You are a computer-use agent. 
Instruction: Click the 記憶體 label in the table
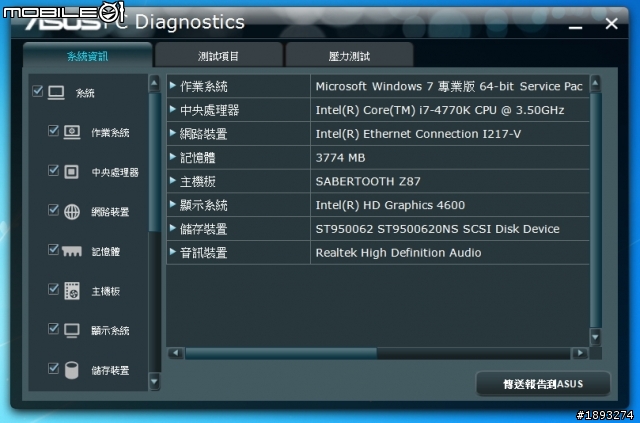(x=198, y=158)
